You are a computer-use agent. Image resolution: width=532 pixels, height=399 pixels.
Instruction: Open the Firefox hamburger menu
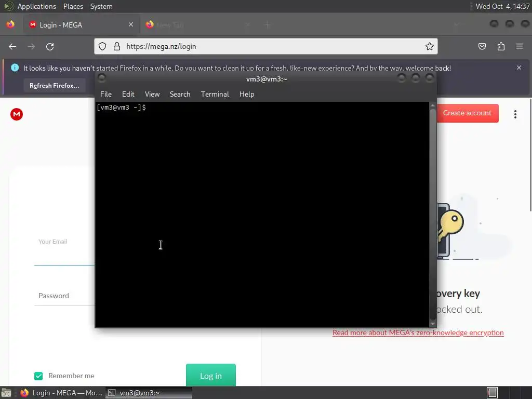click(x=520, y=46)
